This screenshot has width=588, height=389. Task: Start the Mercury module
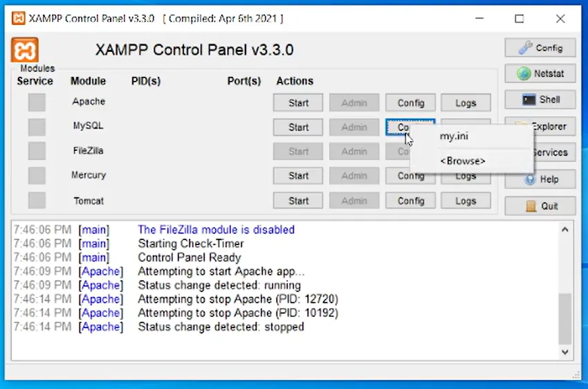298,176
